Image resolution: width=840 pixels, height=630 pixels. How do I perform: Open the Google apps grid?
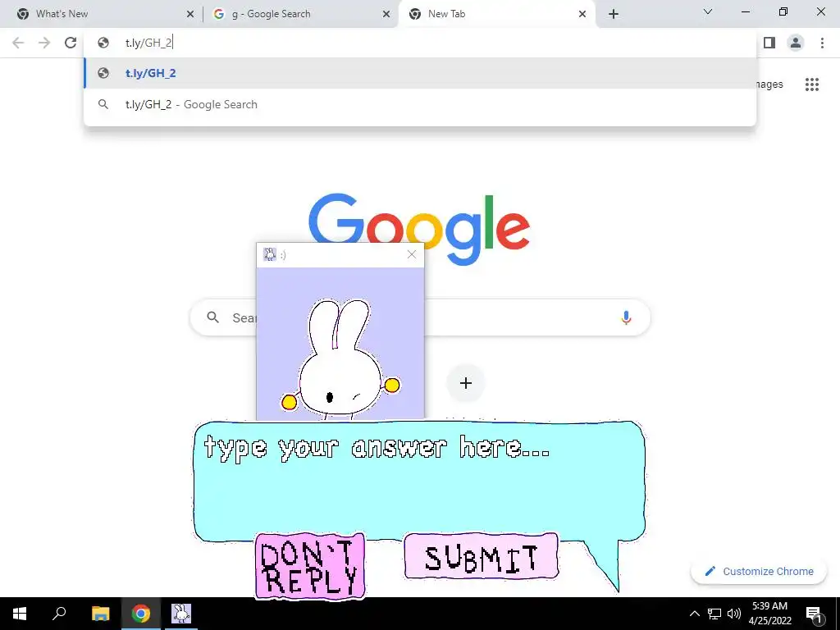coord(811,84)
